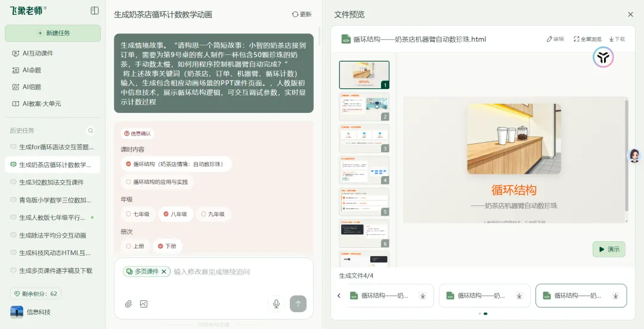The image size is (644, 329).
Task: Open the first 循环结构 file card
Action: (389, 296)
